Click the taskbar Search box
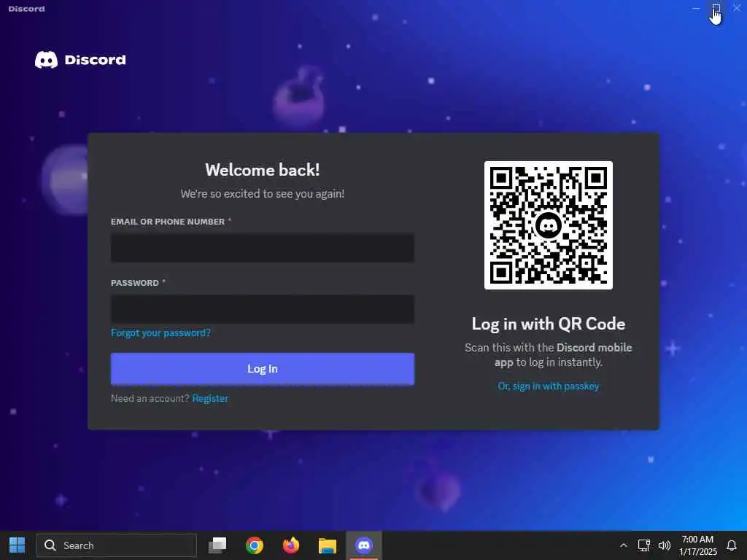This screenshot has height=560, width=747. pos(117,545)
